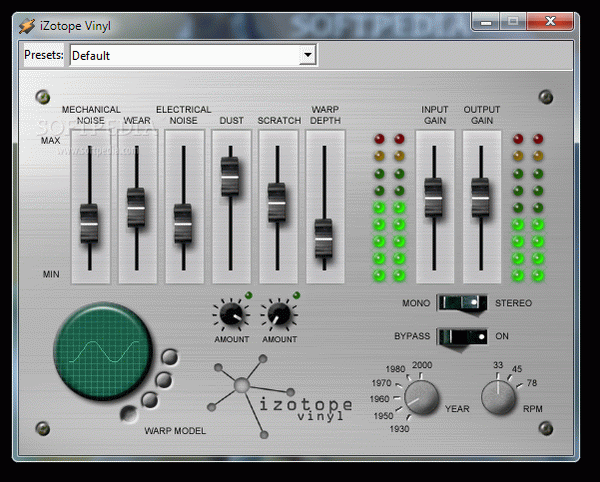Screen dimensions: 600x482
Task: Click the iZotope Vinyl molecule logo
Action: pos(251,396)
